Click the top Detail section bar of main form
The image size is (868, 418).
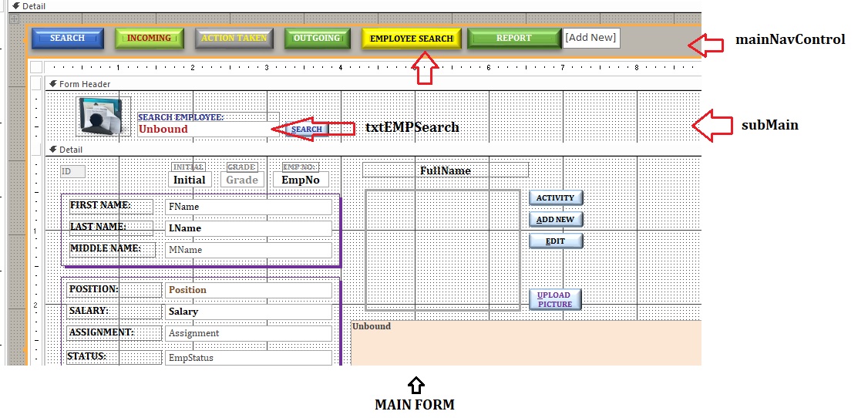(355, 6)
